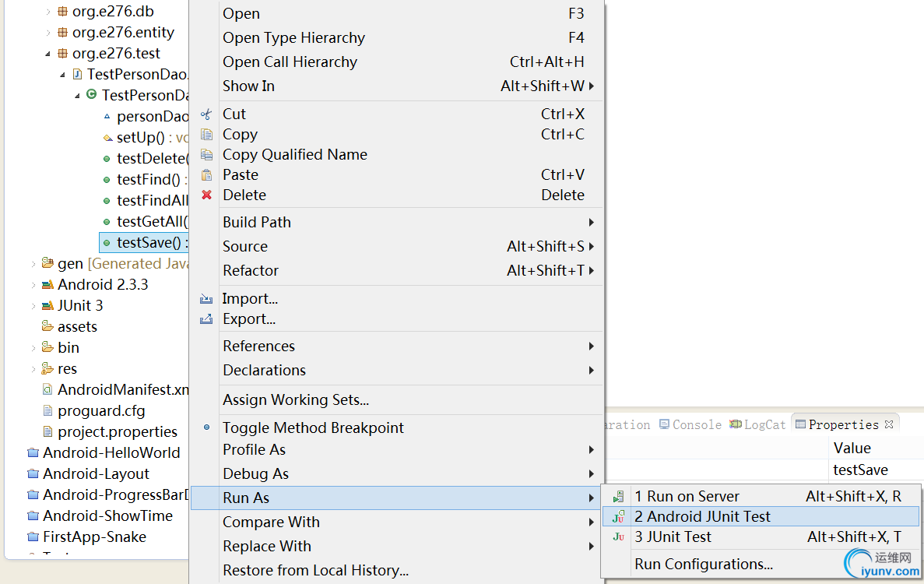This screenshot has width=924, height=584.
Task: Select Run Configurations... menu entry
Action: (x=704, y=565)
